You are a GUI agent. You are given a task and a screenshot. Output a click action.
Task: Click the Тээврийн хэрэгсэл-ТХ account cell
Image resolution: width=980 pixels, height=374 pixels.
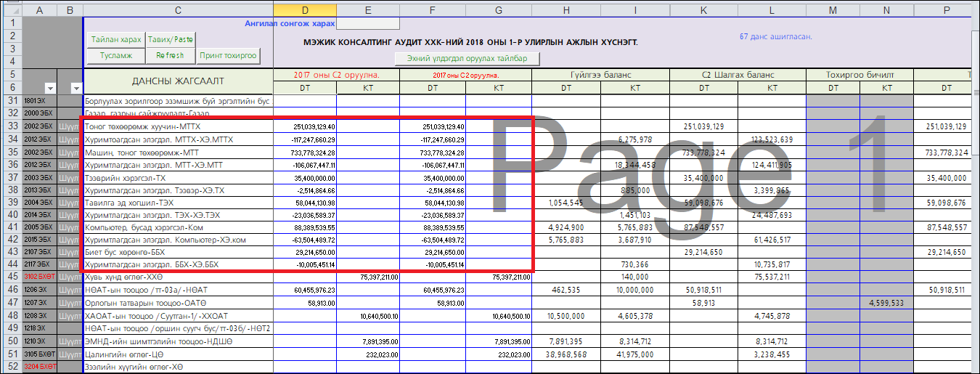(x=178, y=177)
